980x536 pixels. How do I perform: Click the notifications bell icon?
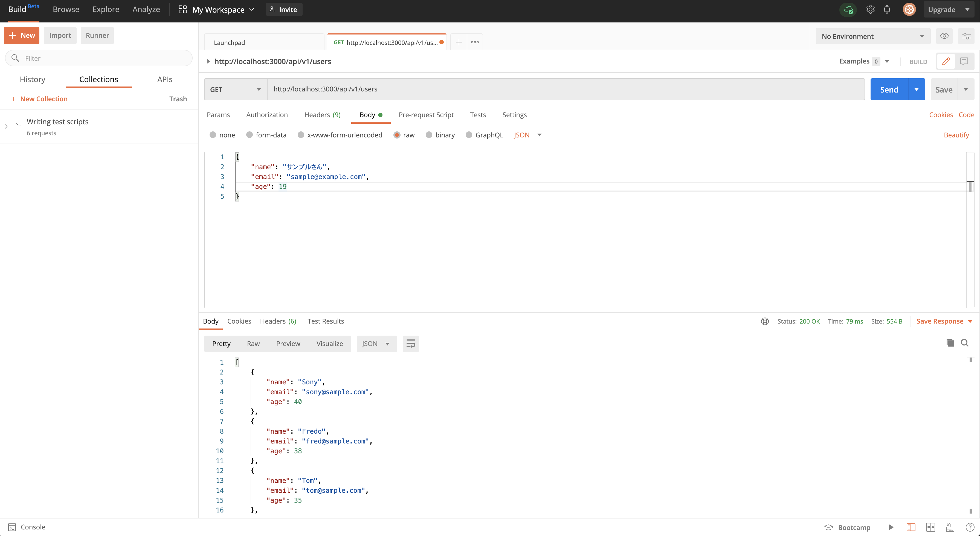tap(887, 10)
